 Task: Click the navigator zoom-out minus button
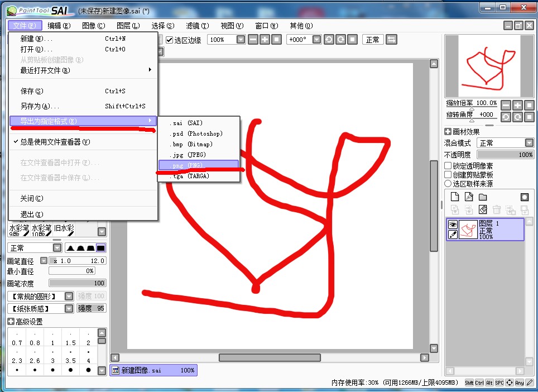tap(506, 105)
